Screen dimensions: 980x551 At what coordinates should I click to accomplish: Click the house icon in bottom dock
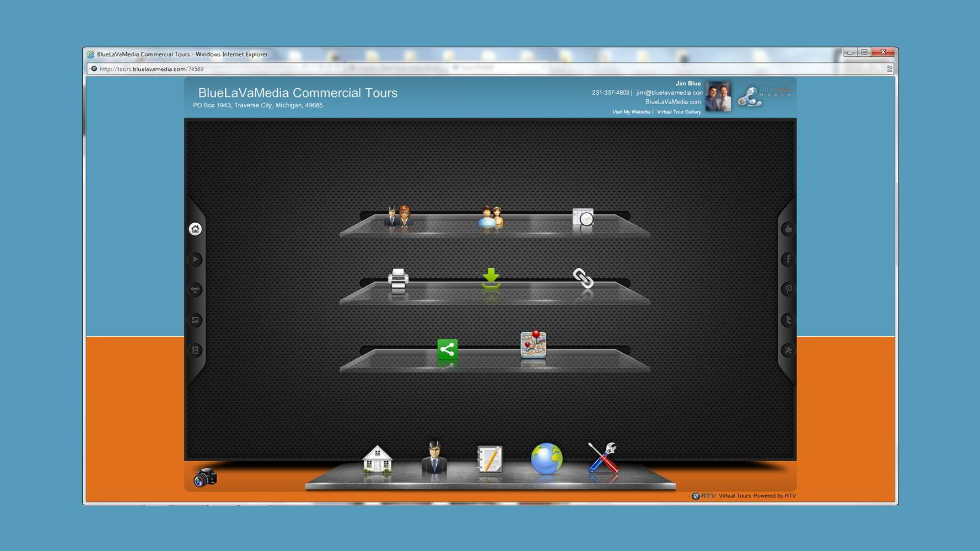coord(377,460)
